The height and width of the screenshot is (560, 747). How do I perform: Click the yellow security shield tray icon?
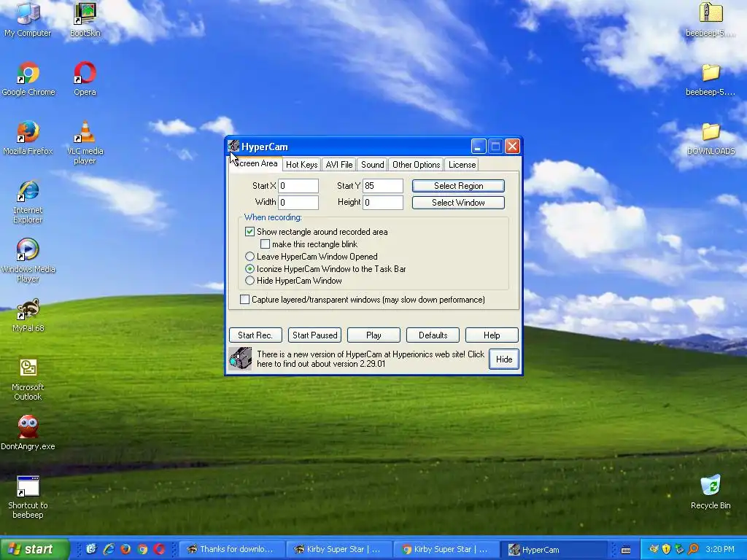click(x=667, y=549)
